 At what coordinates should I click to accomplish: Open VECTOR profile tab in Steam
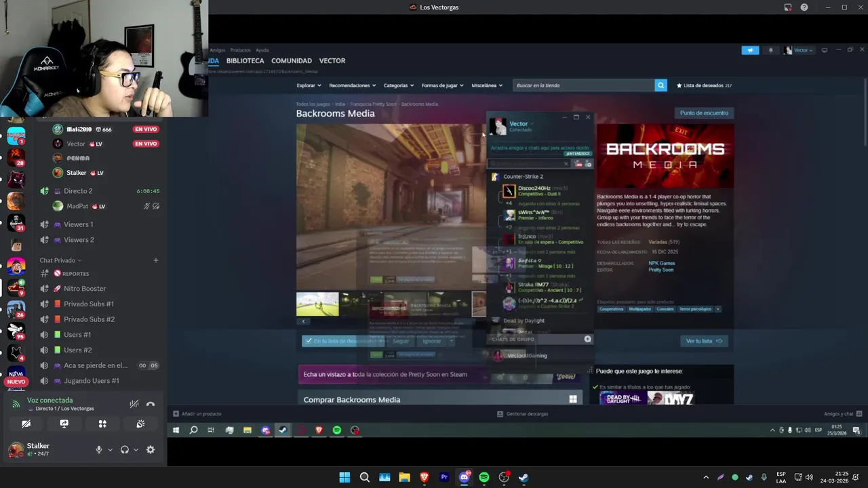332,61
